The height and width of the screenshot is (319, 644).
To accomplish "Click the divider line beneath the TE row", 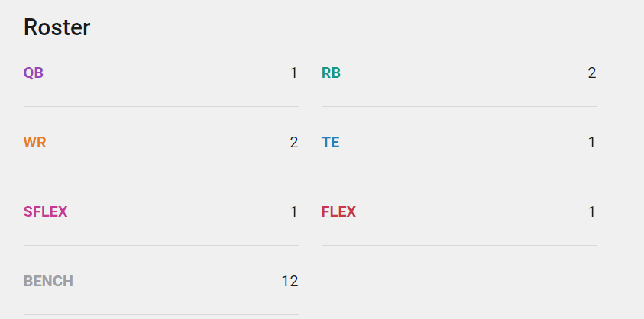I will (x=458, y=176).
